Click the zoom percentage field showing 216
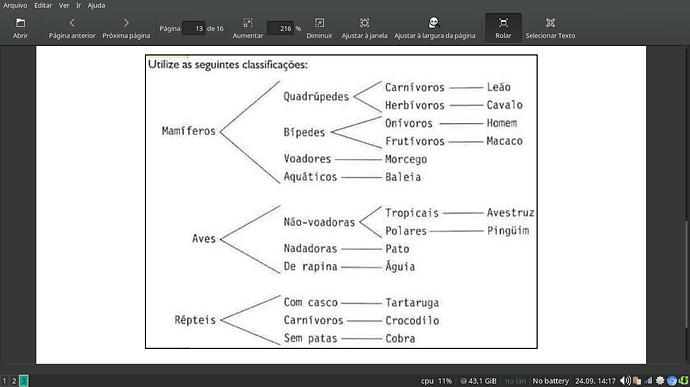The width and height of the screenshot is (690, 387). [280, 29]
